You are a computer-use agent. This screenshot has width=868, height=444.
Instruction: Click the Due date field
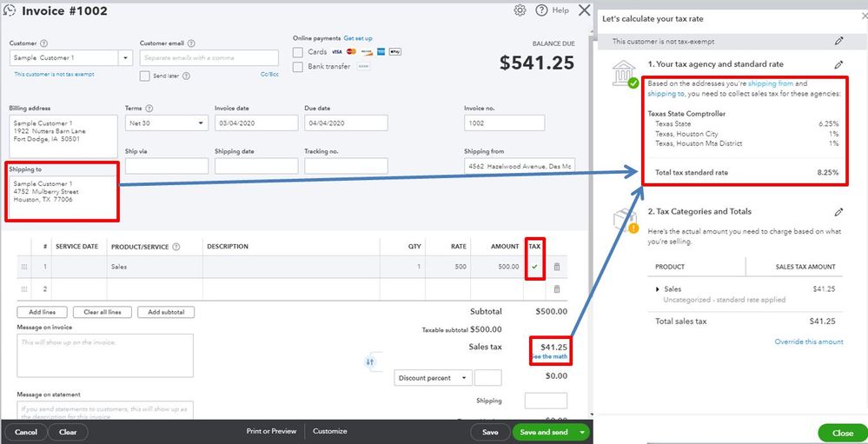[x=346, y=123]
